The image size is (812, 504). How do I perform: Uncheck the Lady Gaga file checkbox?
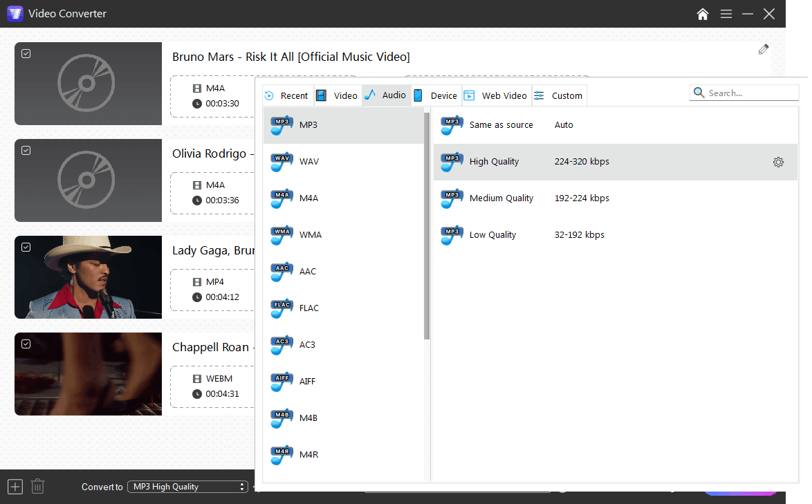[x=26, y=248]
